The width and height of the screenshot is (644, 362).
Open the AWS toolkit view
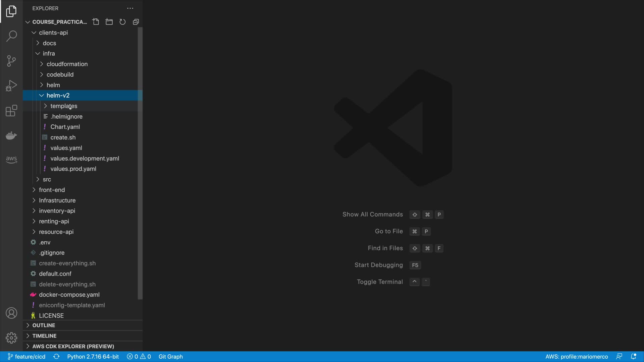pyautogui.click(x=11, y=159)
